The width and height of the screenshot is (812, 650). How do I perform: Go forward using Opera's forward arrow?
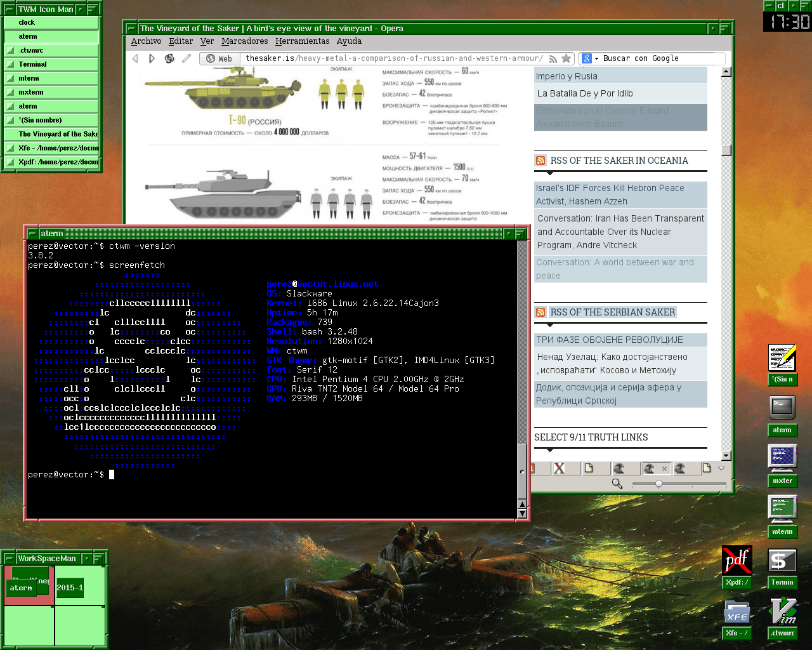pos(152,58)
